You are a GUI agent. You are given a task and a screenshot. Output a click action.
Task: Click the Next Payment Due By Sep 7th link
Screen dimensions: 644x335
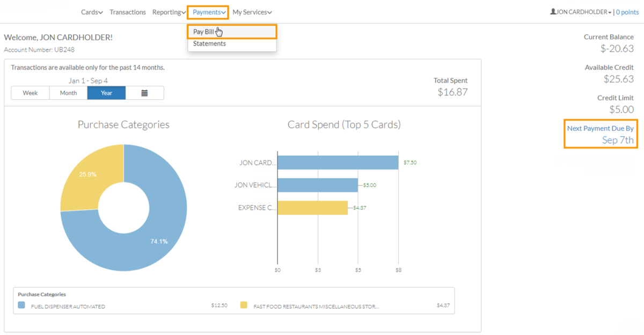tap(601, 134)
